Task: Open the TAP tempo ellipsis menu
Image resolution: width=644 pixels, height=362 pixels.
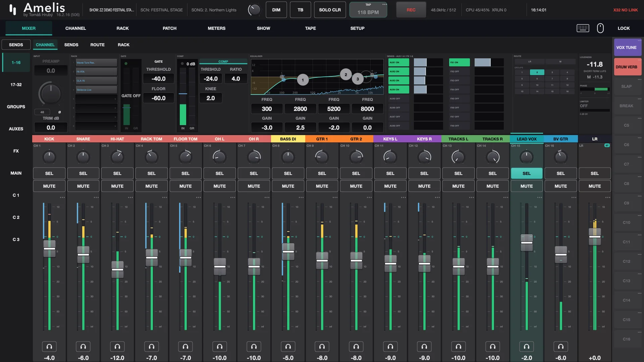Action: click(x=384, y=4)
